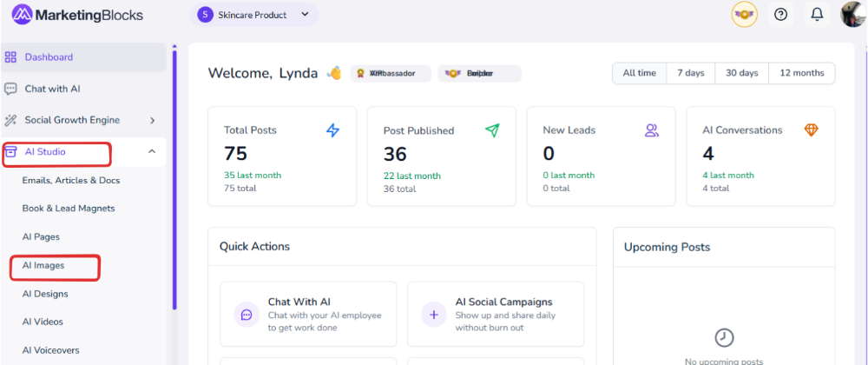The width and height of the screenshot is (868, 365).
Task: Click the sidebar vertical scrollbar
Action: pyautogui.click(x=174, y=174)
